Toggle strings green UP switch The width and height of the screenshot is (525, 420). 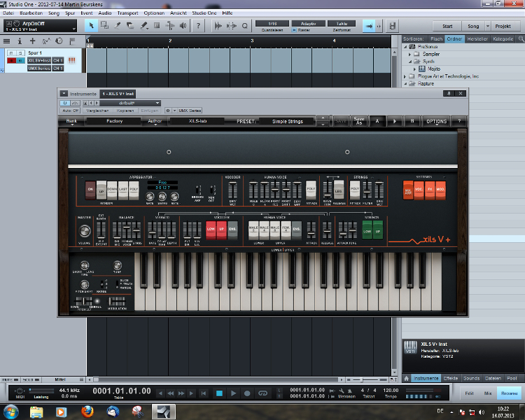(378, 231)
